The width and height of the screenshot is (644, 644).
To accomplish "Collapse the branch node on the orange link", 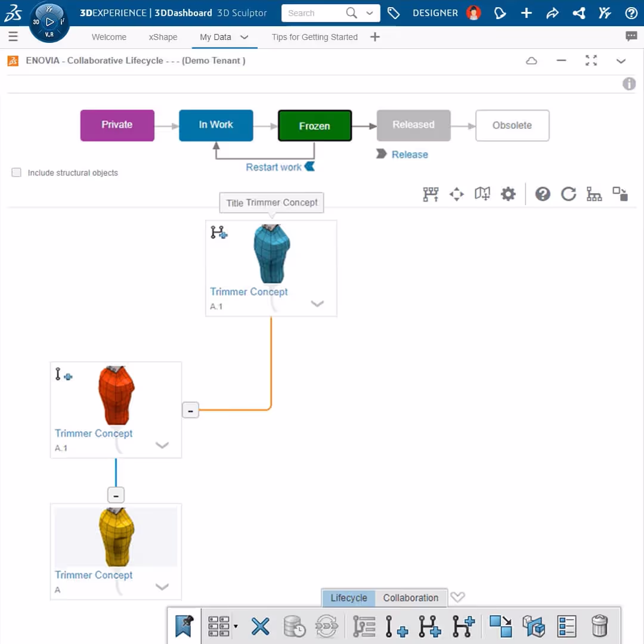I will (x=191, y=410).
